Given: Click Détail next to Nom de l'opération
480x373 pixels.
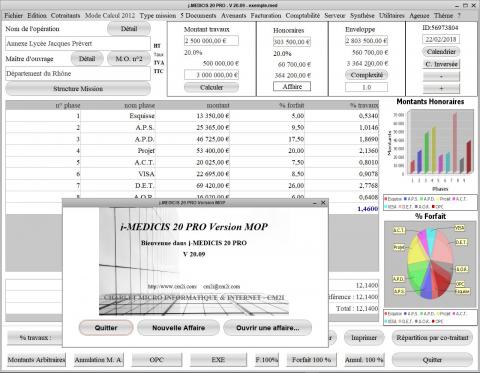Looking at the screenshot, I should point(129,29).
